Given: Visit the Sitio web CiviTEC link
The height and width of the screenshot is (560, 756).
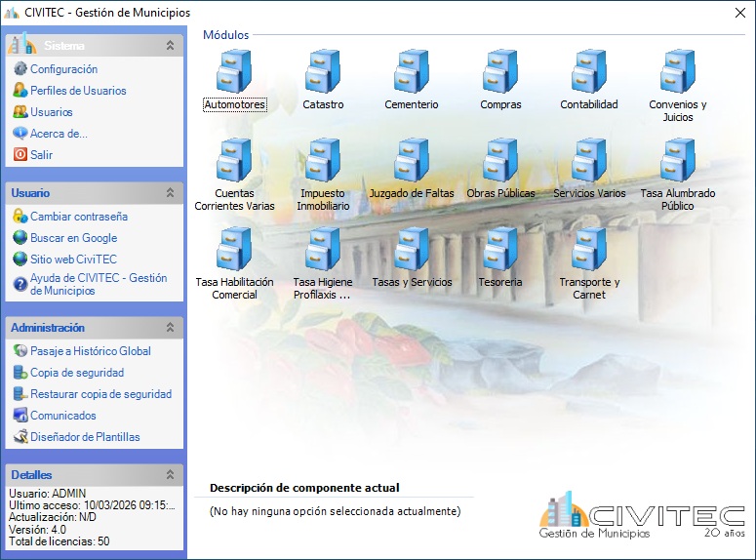Looking at the screenshot, I should click(x=73, y=259).
